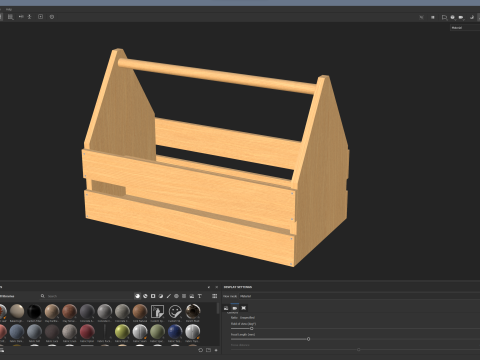Viewport: 480px width, 360px height.
Task: Click the add resource icon beside folder icon
Action: click(216, 350)
